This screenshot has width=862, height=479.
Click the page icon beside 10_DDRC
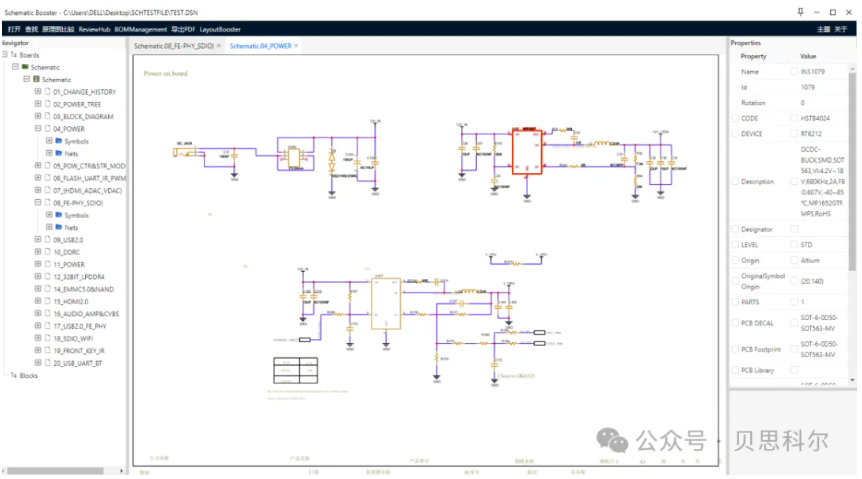(x=48, y=251)
